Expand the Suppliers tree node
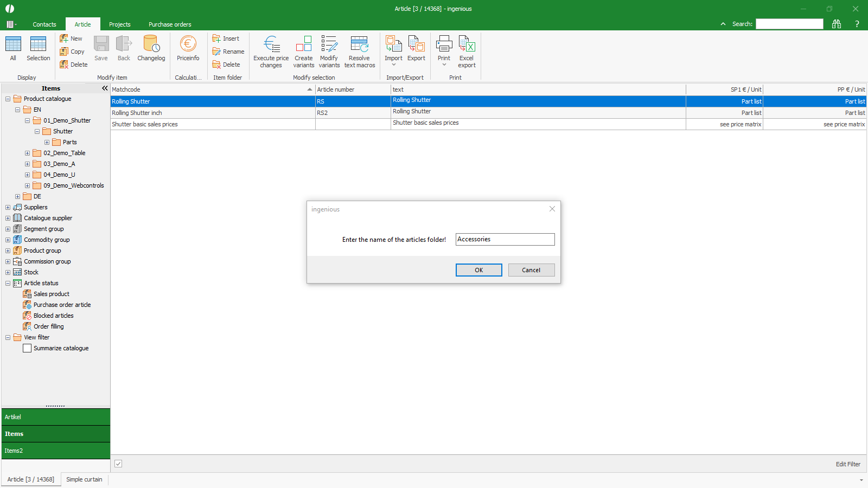868x488 pixels. point(8,207)
